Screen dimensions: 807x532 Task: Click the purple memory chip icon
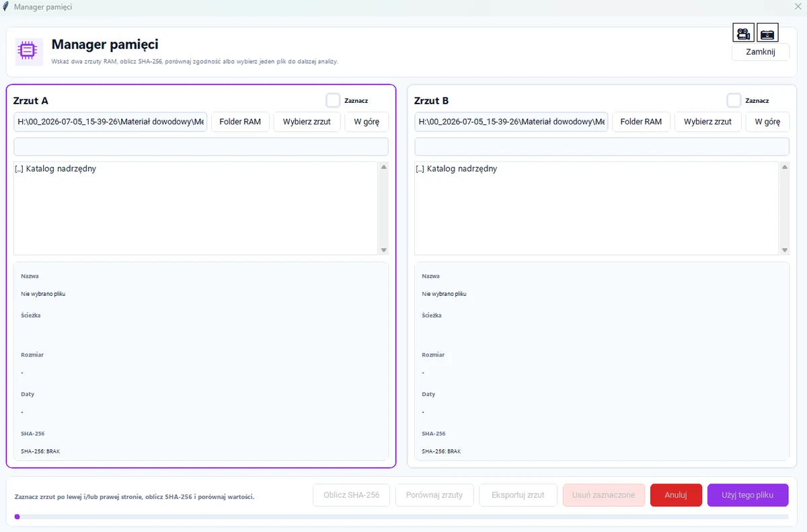pos(29,51)
